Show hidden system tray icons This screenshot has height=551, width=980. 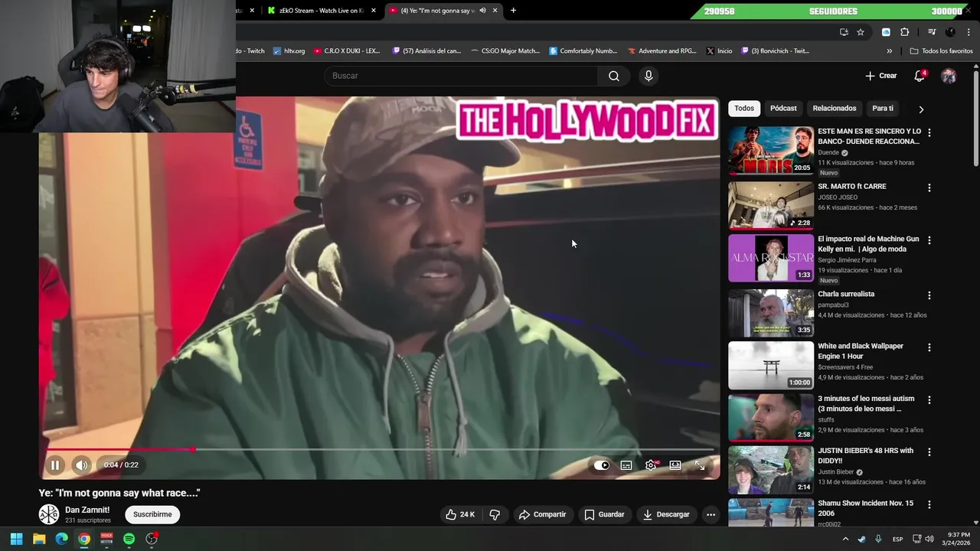(845, 539)
